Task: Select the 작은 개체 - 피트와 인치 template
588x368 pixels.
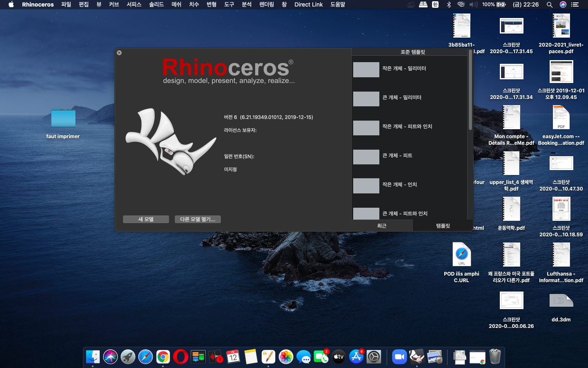Action: click(x=410, y=128)
